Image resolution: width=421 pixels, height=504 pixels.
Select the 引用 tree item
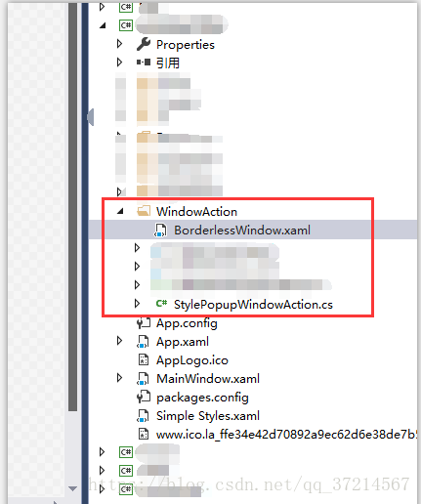[168, 63]
